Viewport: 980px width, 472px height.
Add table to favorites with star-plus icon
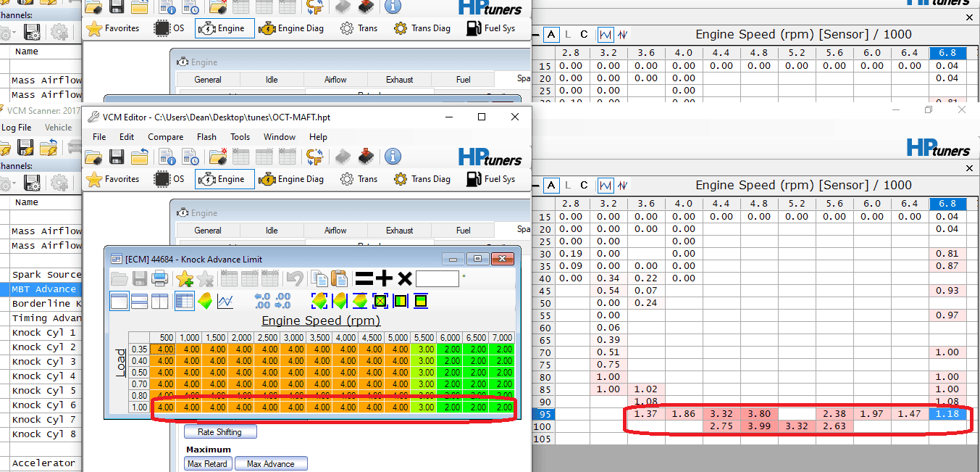pyautogui.click(x=185, y=278)
